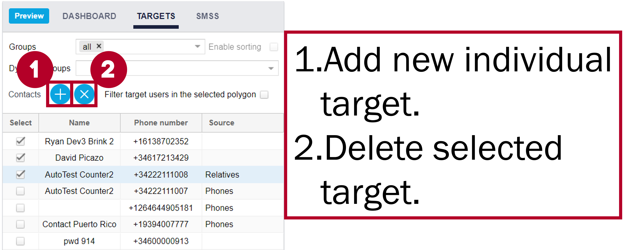The image size is (644, 250).
Task: Check the pwd 914 row checkbox
Action: tap(20, 241)
